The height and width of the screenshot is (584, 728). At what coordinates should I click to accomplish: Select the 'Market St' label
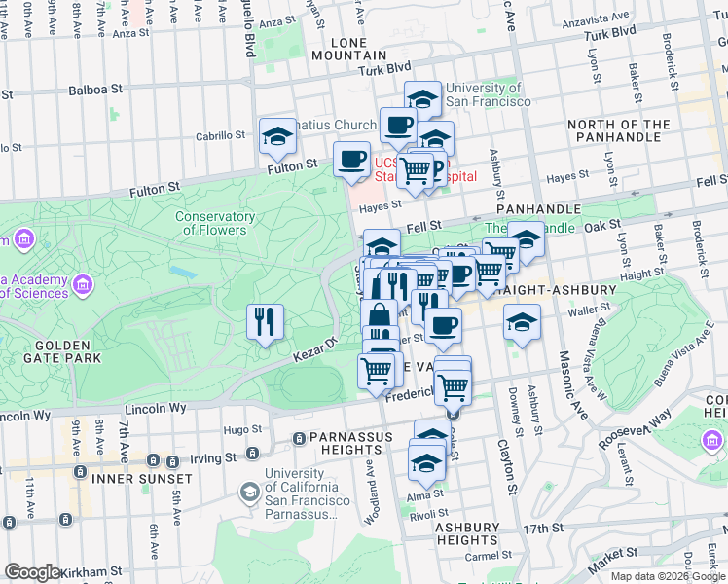point(613,561)
